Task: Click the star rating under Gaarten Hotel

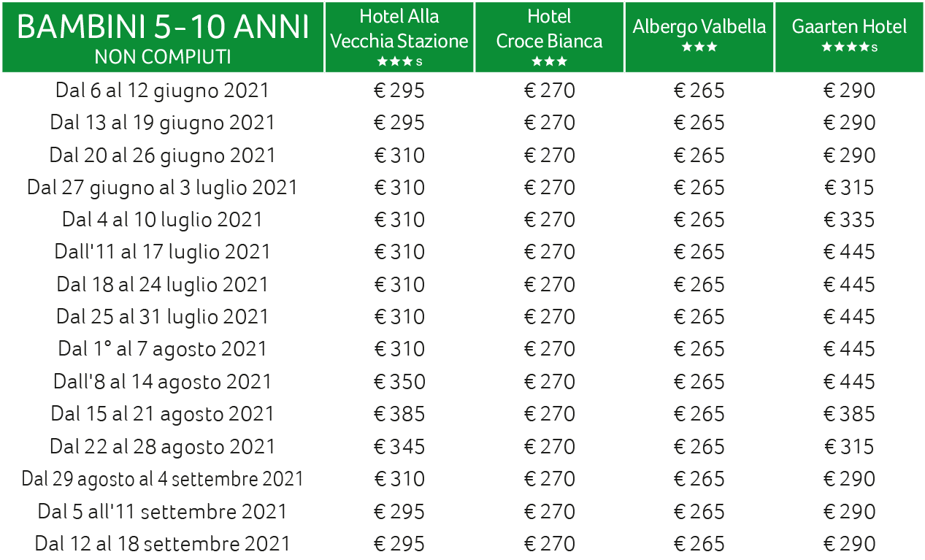Action: tap(849, 47)
